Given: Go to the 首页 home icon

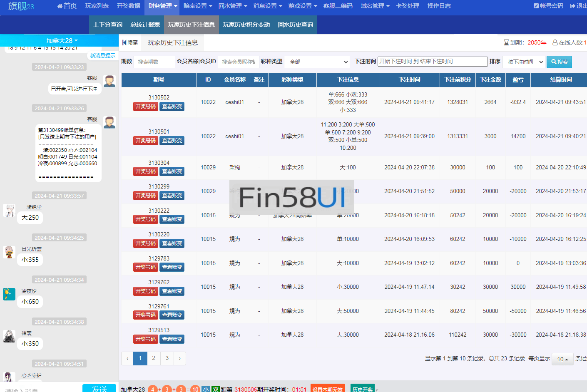Looking at the screenshot, I should point(60,6).
